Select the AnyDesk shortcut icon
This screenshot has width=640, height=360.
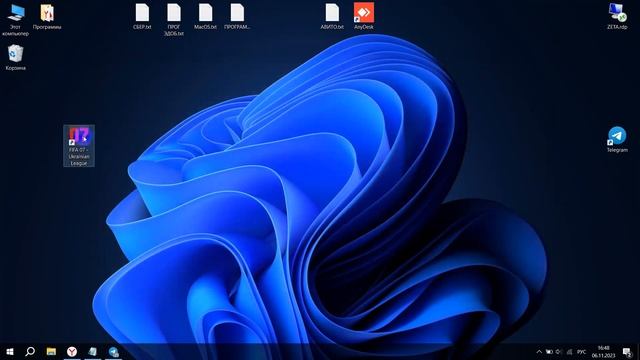point(364,16)
